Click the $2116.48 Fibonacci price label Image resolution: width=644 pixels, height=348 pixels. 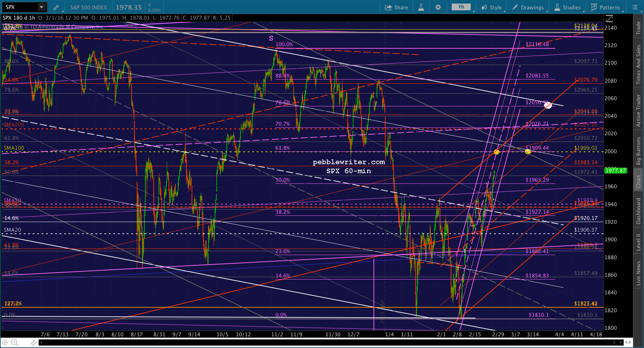[537, 44]
